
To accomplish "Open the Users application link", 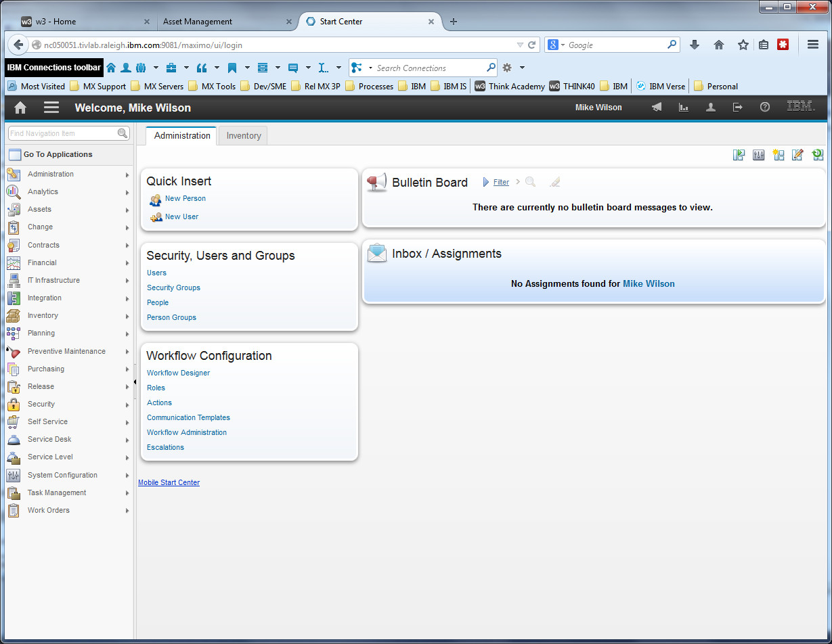I will coord(156,273).
